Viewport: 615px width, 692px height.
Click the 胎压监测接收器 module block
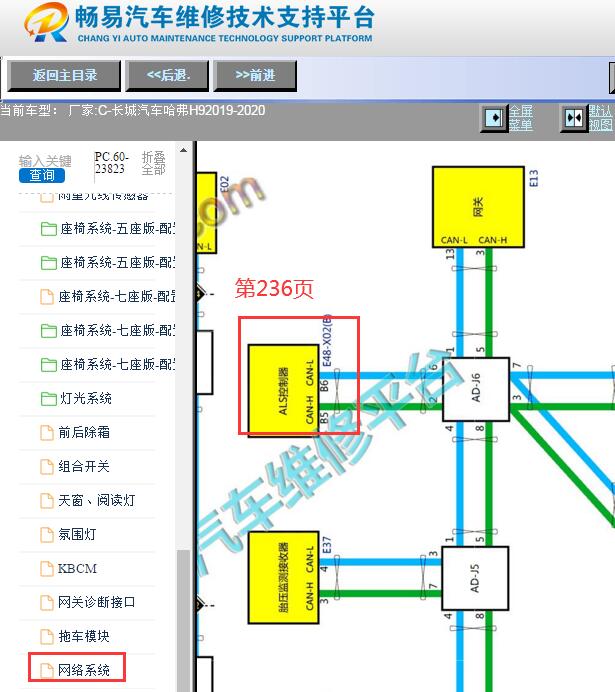pos(284,577)
